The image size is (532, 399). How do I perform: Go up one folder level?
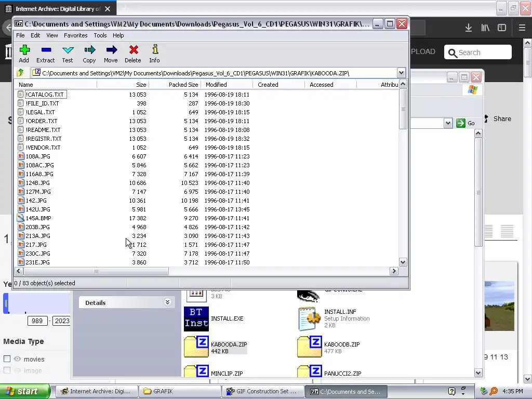(20, 73)
